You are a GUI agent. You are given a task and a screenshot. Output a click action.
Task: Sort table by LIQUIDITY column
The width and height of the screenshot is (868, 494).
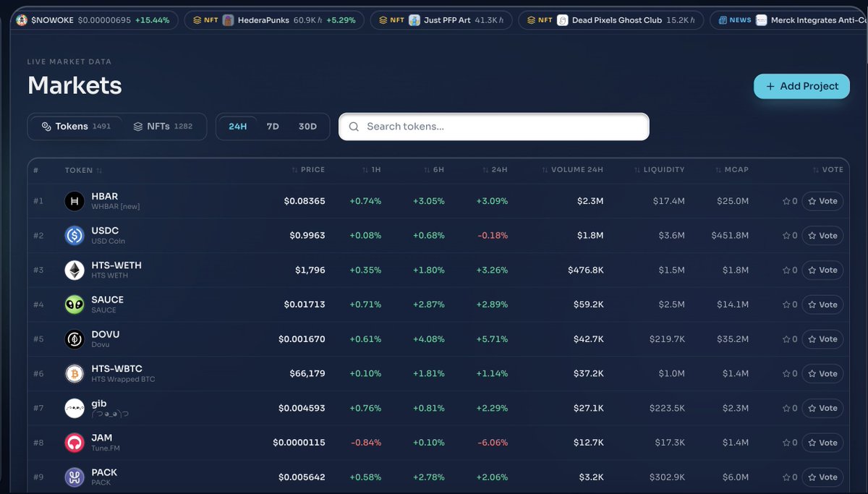[659, 170]
